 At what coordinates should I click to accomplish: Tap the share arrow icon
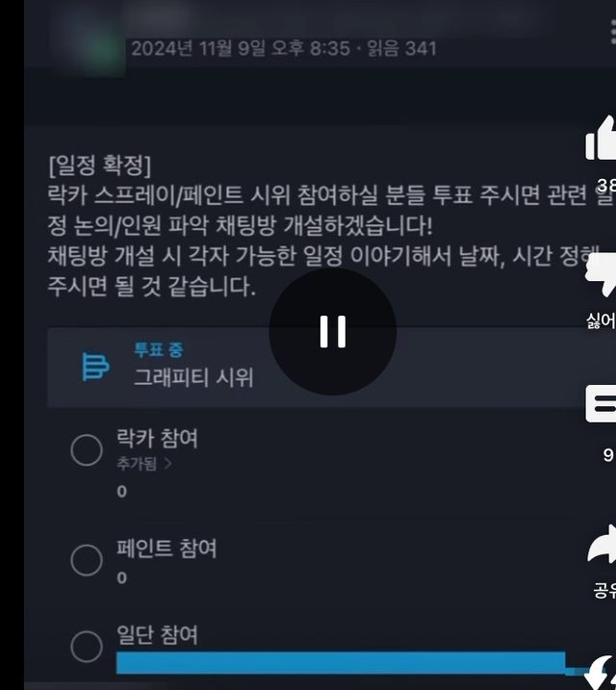point(602,544)
